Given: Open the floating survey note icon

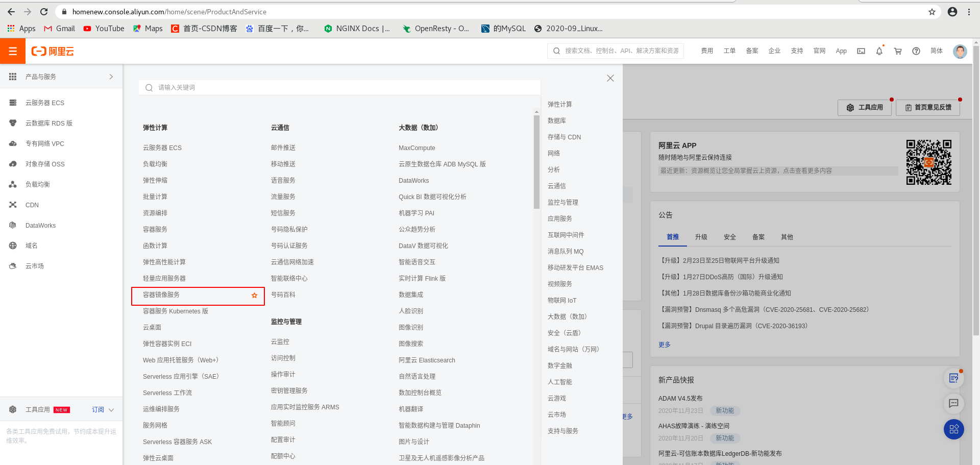Looking at the screenshot, I should pyautogui.click(x=953, y=378).
